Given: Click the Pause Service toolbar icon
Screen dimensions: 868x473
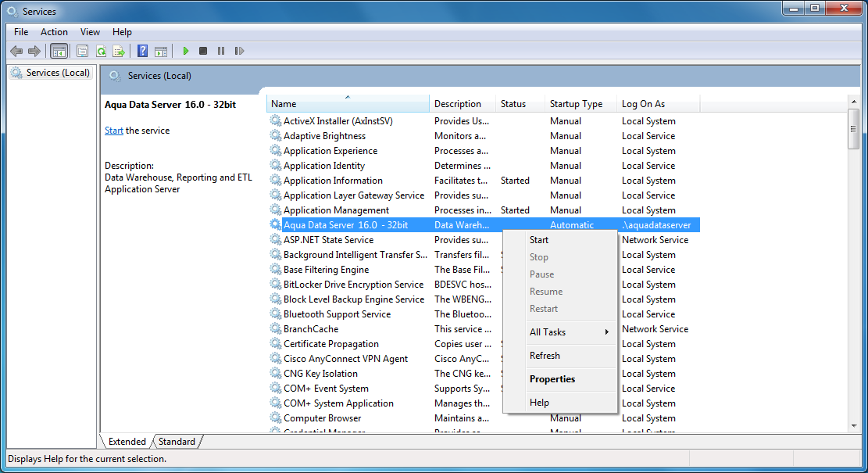Looking at the screenshot, I should coord(221,51).
